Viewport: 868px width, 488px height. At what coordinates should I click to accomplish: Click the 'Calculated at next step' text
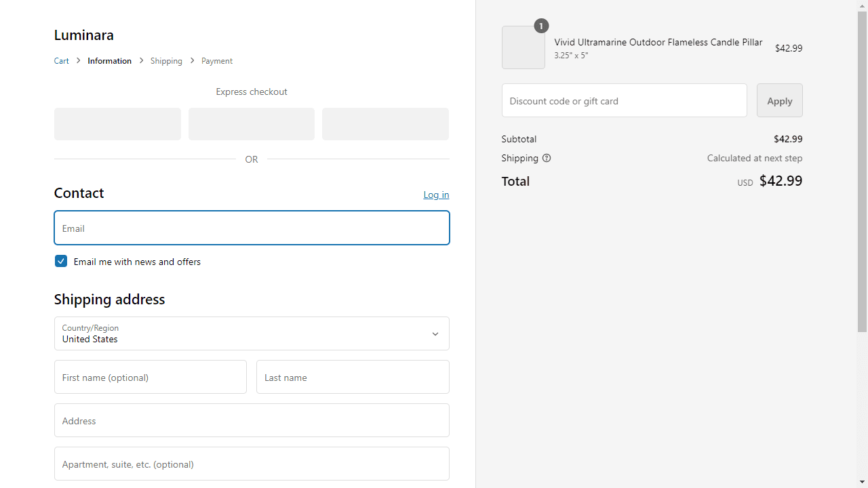754,158
